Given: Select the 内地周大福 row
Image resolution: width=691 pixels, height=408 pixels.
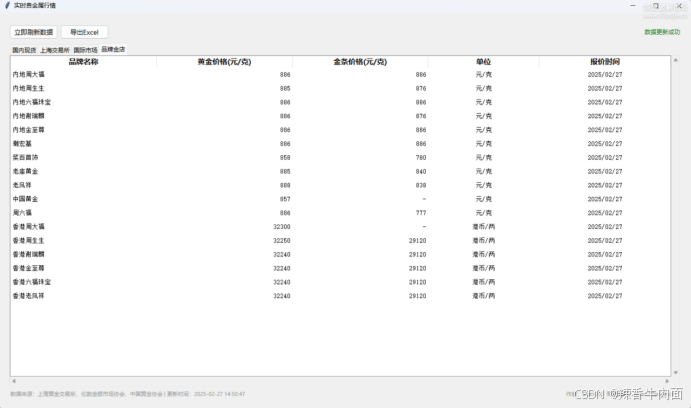Looking at the screenshot, I should coord(341,74).
